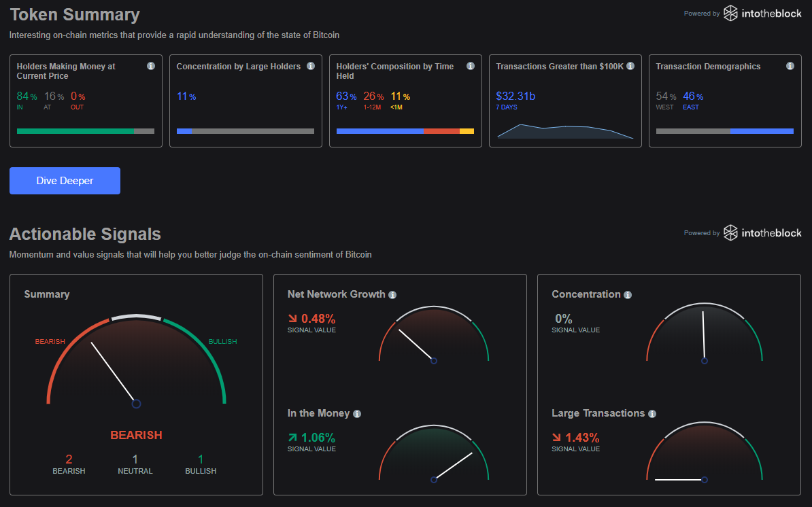Click down arrow icon beside 1.43% signal
812x507 pixels.
[x=557, y=438]
